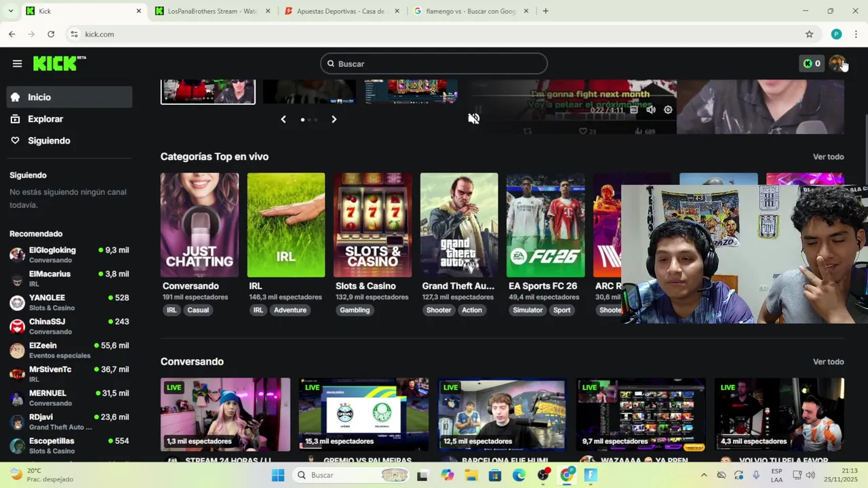
Task: Switch to LosPanaBrothers Stream browser tab
Action: coord(212,11)
